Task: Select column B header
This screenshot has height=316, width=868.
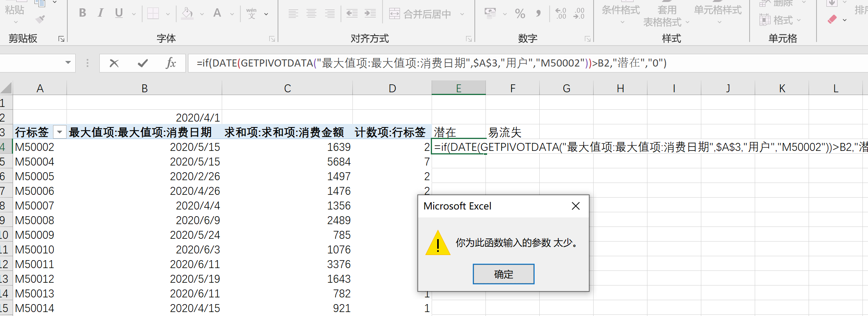Action: 145,88
